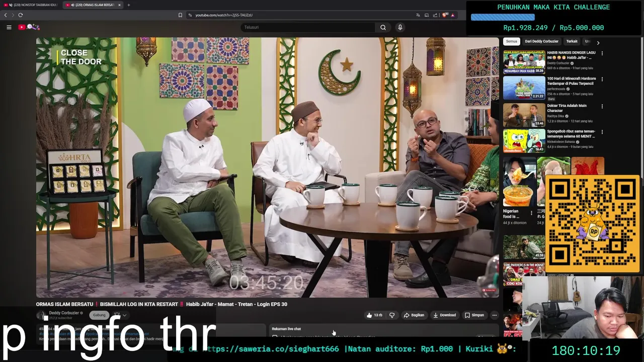Image resolution: width=644 pixels, height=362 pixels.
Task: Open options for Nigerian food short
Action: pos(531,213)
